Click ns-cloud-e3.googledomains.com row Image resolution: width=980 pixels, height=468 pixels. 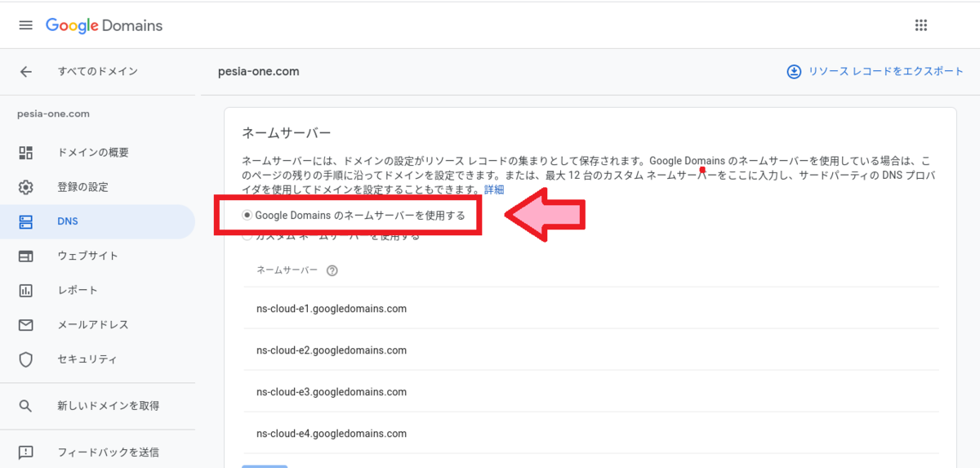point(591,392)
